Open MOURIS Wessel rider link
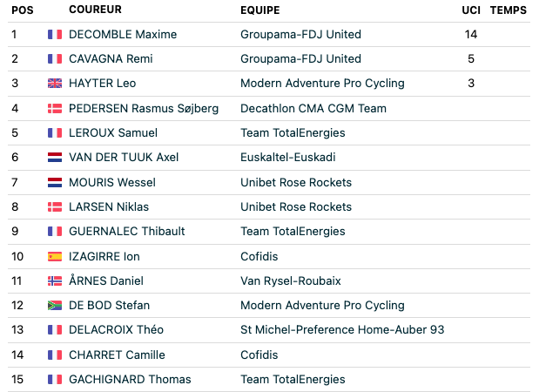Screen dimensions: 539x392 click(x=112, y=182)
